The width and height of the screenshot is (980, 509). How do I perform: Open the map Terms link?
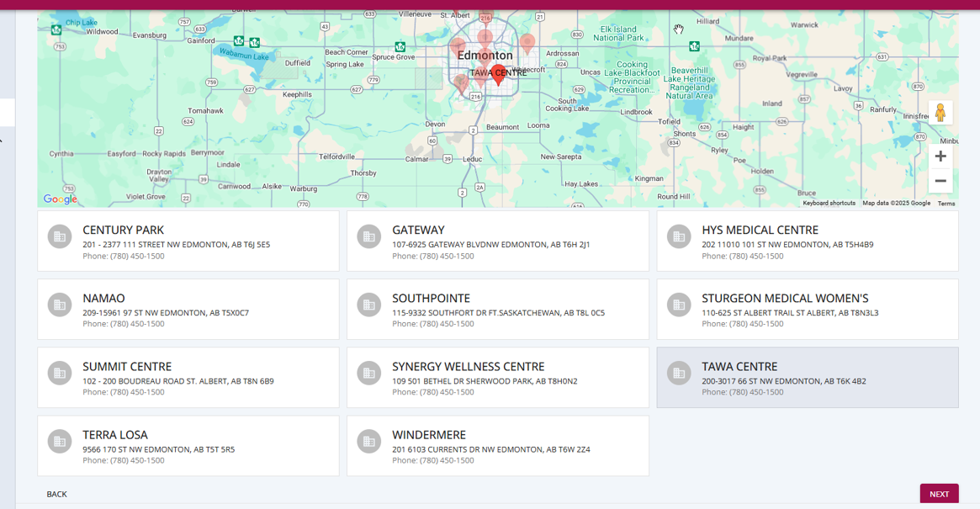click(x=946, y=204)
